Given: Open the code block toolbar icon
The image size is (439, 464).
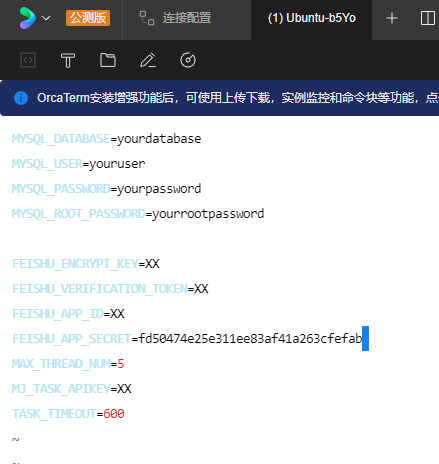Looking at the screenshot, I should 28,60.
